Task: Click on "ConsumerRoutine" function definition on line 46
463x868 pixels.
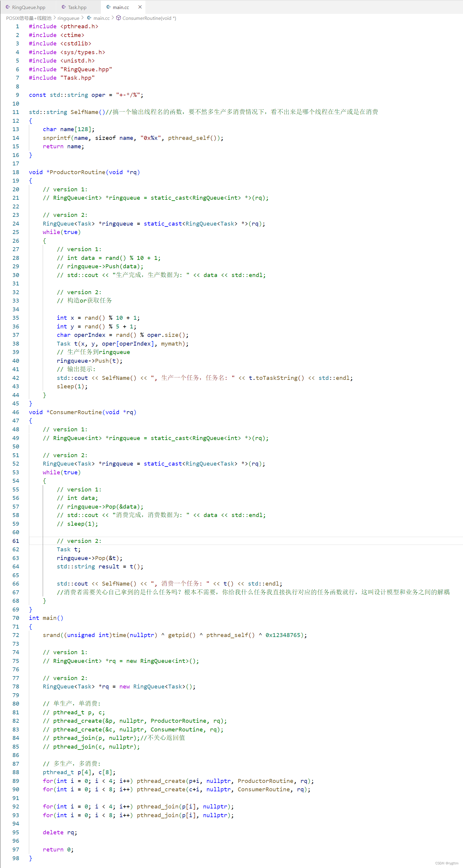Action: pyautogui.click(x=76, y=412)
